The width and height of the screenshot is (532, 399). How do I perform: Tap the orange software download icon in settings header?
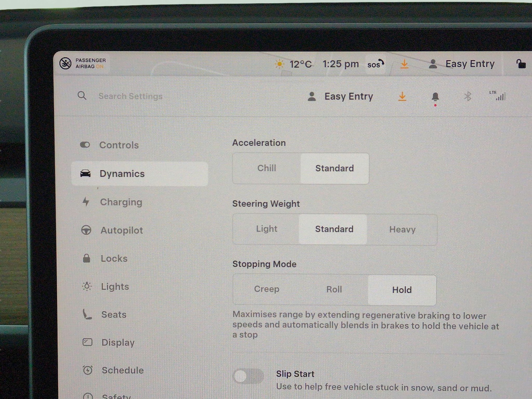tap(402, 96)
